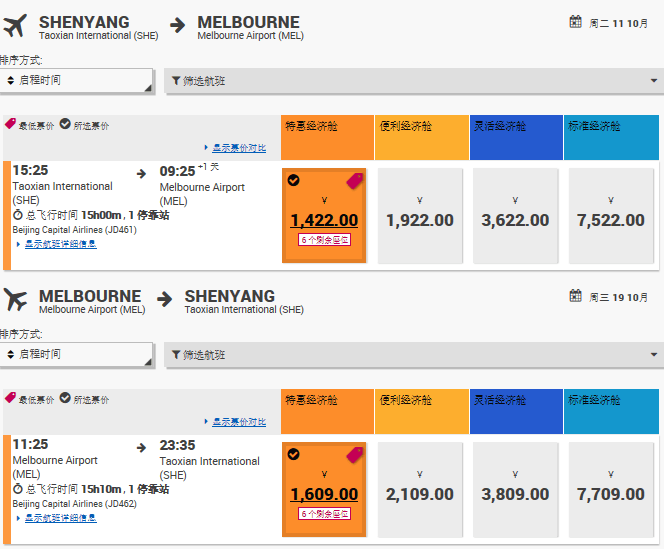Click the outbound light blue standard economy header

tap(611, 137)
